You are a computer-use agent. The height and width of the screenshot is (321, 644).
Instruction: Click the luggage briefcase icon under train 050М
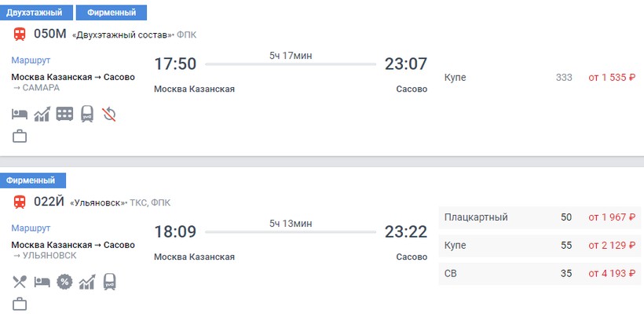coord(20,136)
